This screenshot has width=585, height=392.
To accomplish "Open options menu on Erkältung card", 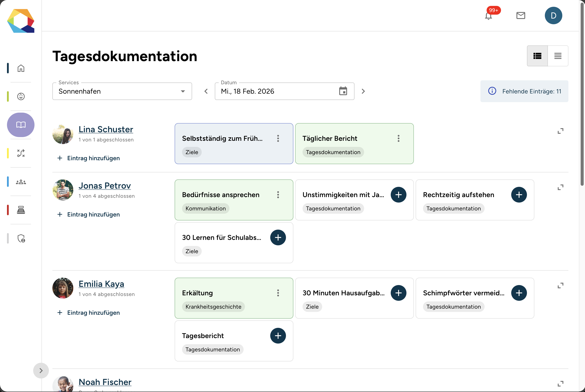I will [278, 293].
